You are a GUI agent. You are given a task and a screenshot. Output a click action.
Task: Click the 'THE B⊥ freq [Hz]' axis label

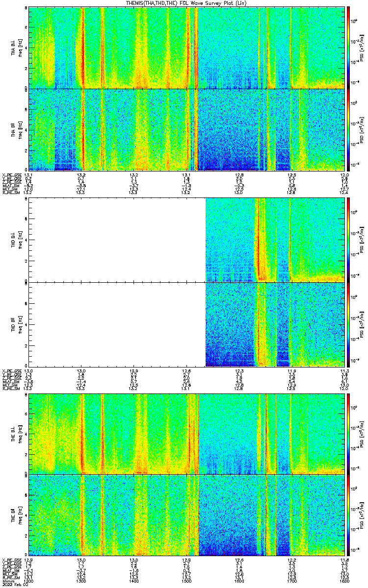coord(17,434)
